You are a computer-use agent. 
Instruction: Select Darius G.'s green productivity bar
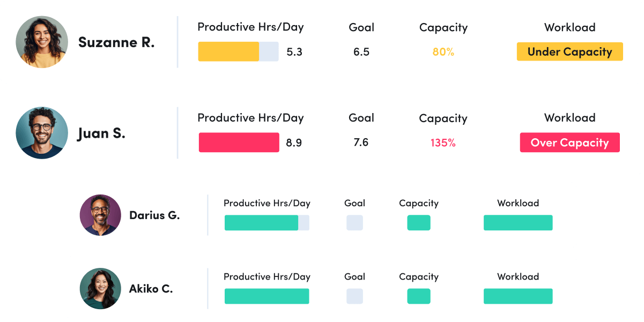point(263,222)
